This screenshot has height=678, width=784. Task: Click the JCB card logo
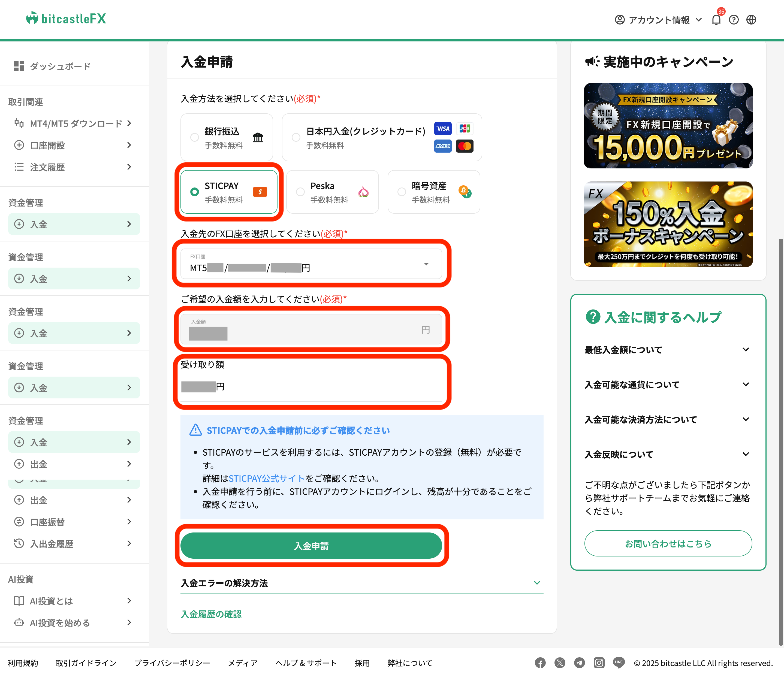pyautogui.click(x=465, y=129)
